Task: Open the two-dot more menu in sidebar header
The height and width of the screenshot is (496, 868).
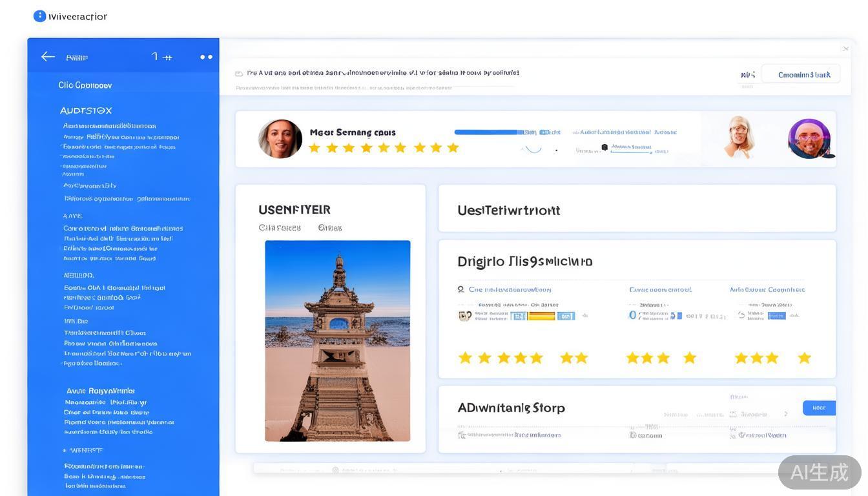Action: pyautogui.click(x=206, y=57)
